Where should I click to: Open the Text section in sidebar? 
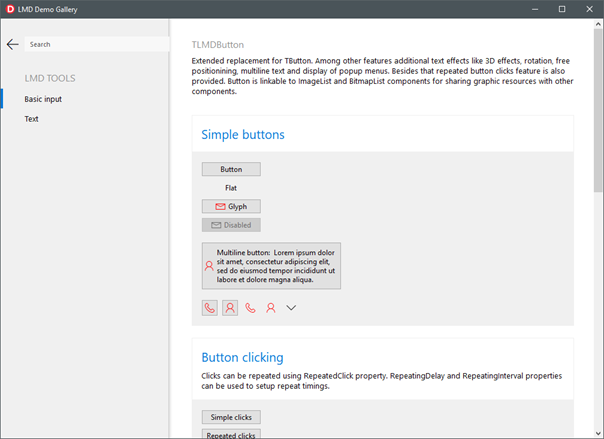32,119
